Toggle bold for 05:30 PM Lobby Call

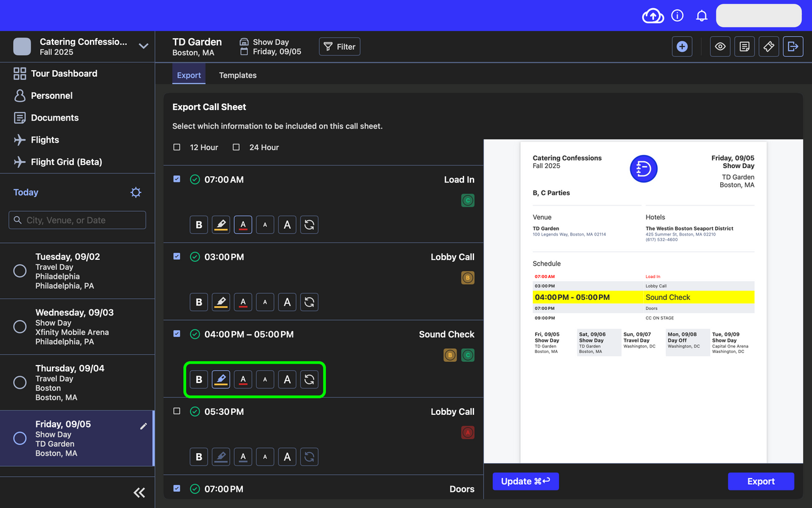point(199,457)
